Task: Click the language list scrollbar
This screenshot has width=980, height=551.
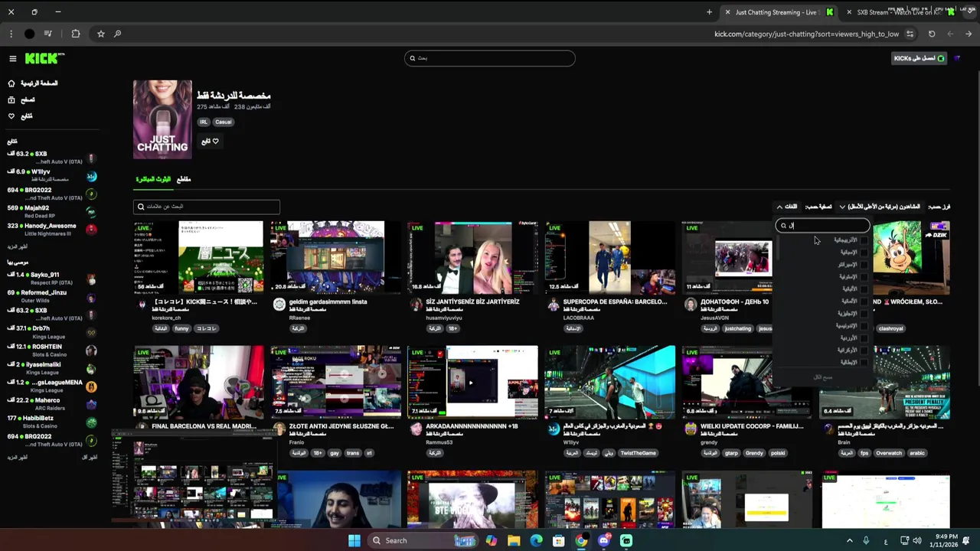Action: 779,249
